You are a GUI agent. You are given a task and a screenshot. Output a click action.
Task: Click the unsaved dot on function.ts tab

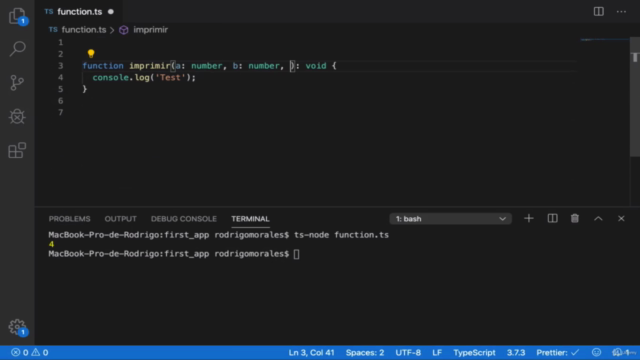tap(111, 11)
